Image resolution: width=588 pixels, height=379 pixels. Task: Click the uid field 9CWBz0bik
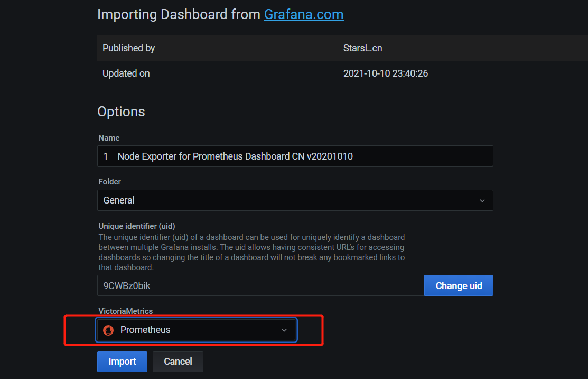tap(260, 285)
